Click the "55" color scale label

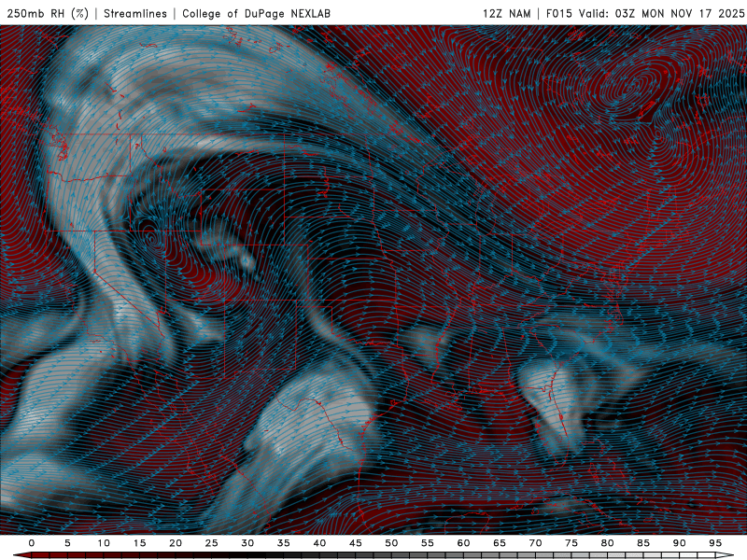pos(428,543)
